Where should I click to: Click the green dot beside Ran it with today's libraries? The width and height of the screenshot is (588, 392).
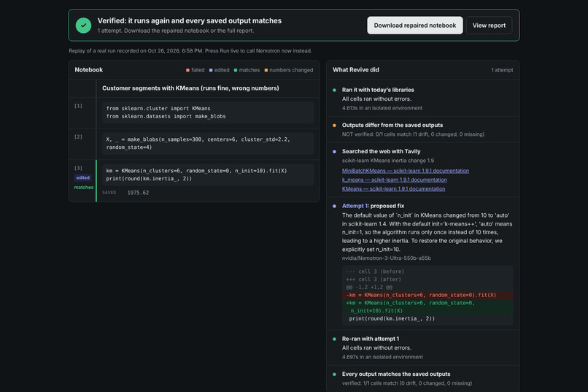coord(334,90)
